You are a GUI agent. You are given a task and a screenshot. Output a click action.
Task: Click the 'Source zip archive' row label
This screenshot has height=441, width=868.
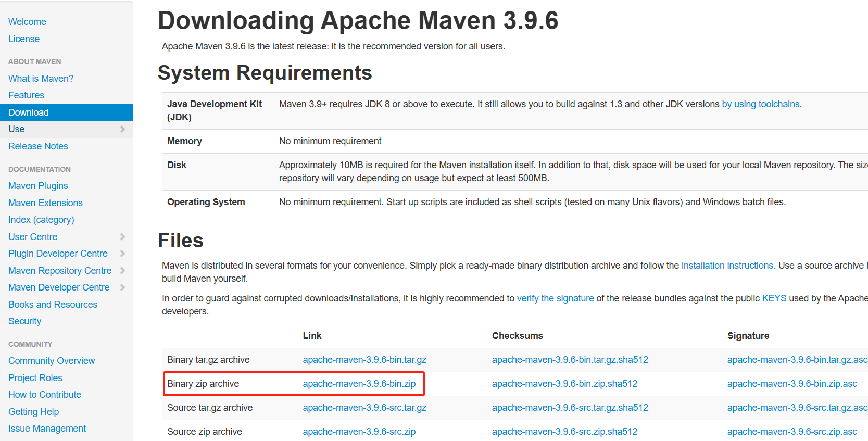click(205, 432)
